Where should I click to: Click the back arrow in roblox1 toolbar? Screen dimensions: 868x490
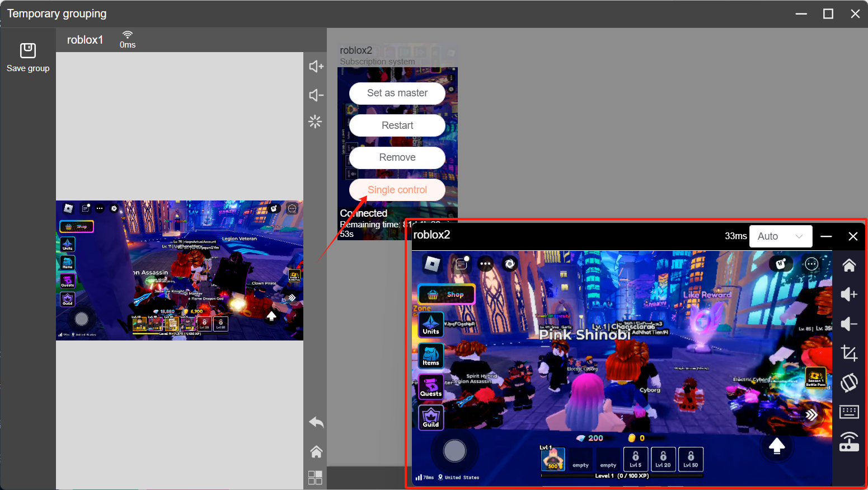316,422
